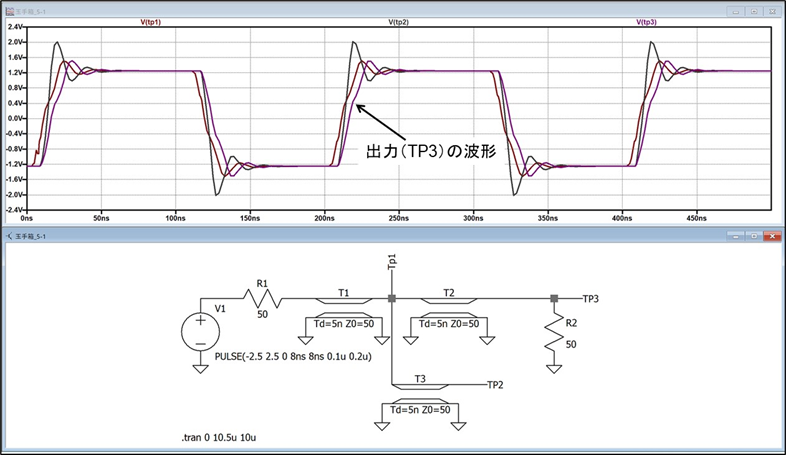Click the V1 voltage source symbol
This screenshot has width=786, height=455.
[200, 331]
